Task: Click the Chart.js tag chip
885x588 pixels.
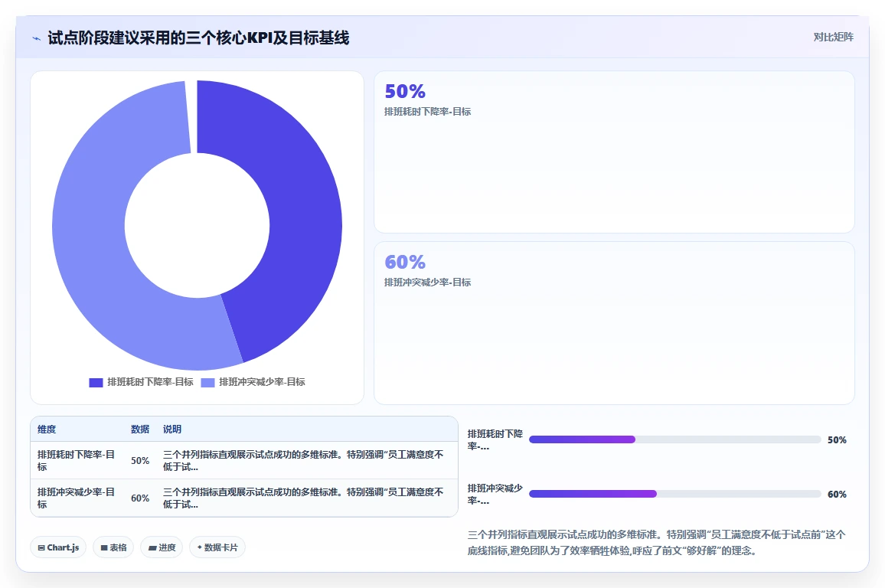Action: point(58,547)
